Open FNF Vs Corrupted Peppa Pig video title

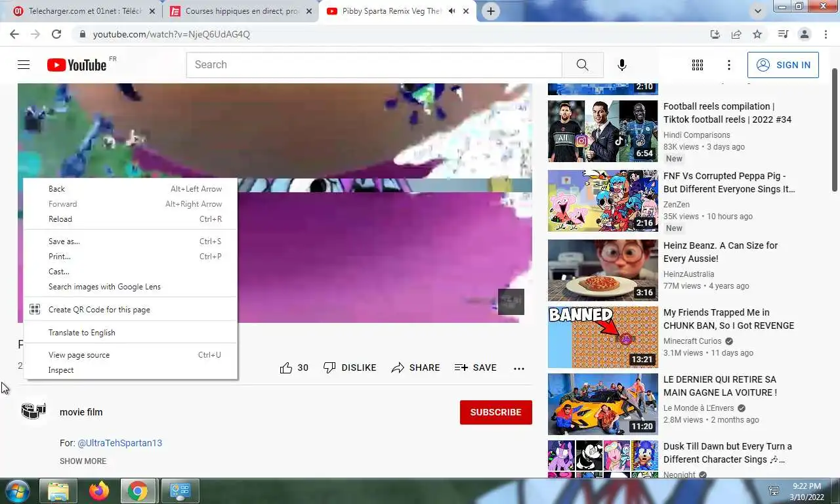[x=728, y=182]
